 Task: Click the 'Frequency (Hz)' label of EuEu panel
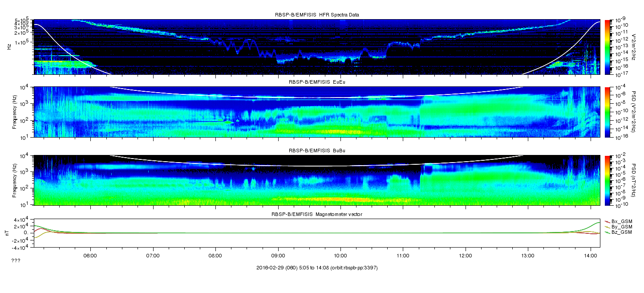(x=15, y=112)
